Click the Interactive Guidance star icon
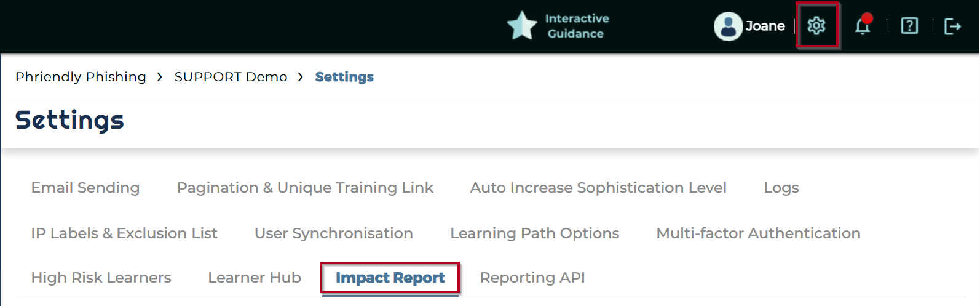This screenshot has width=980, height=306. [x=522, y=26]
